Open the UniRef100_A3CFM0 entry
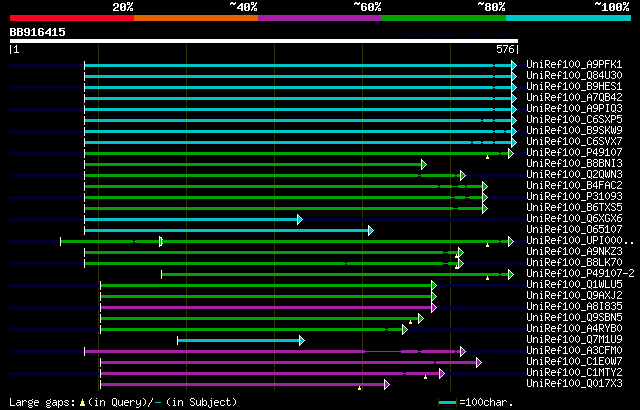This screenshot has width=640, height=410. coord(574,351)
